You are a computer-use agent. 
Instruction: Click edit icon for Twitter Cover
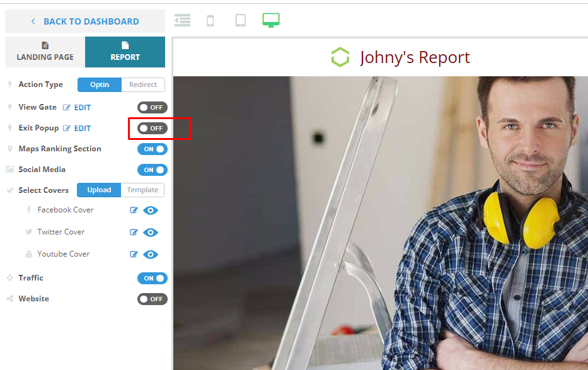[x=134, y=233]
